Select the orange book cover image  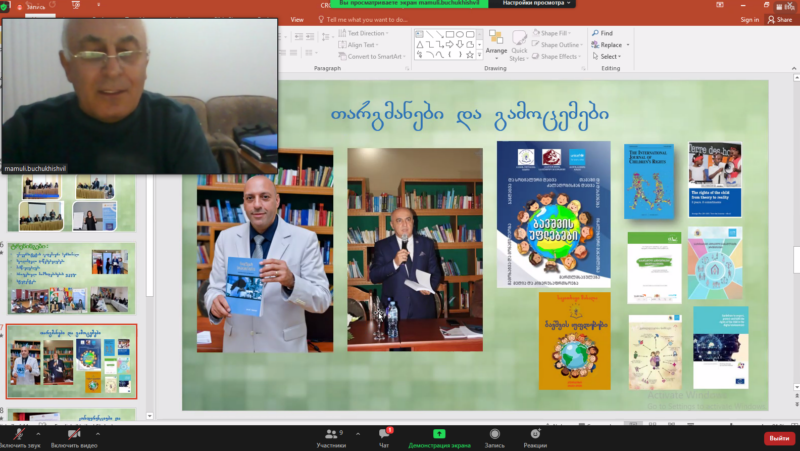pyautogui.click(x=574, y=341)
